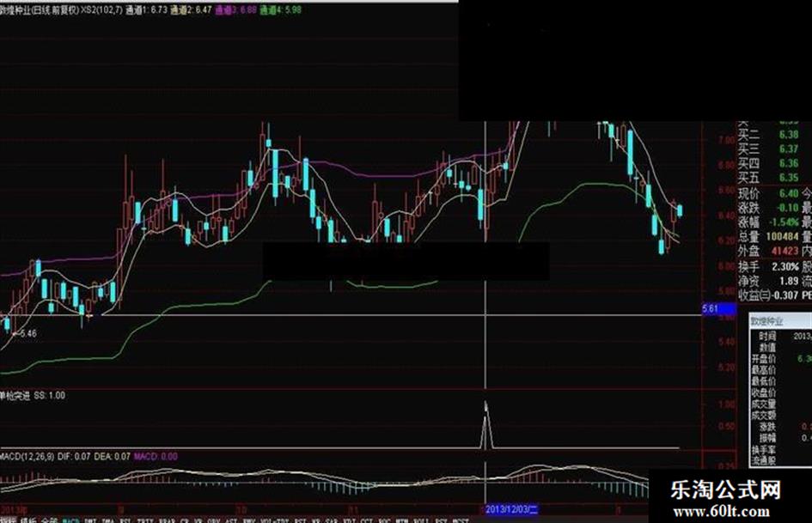Click the '通道2: 6.47' channel value

191,9
